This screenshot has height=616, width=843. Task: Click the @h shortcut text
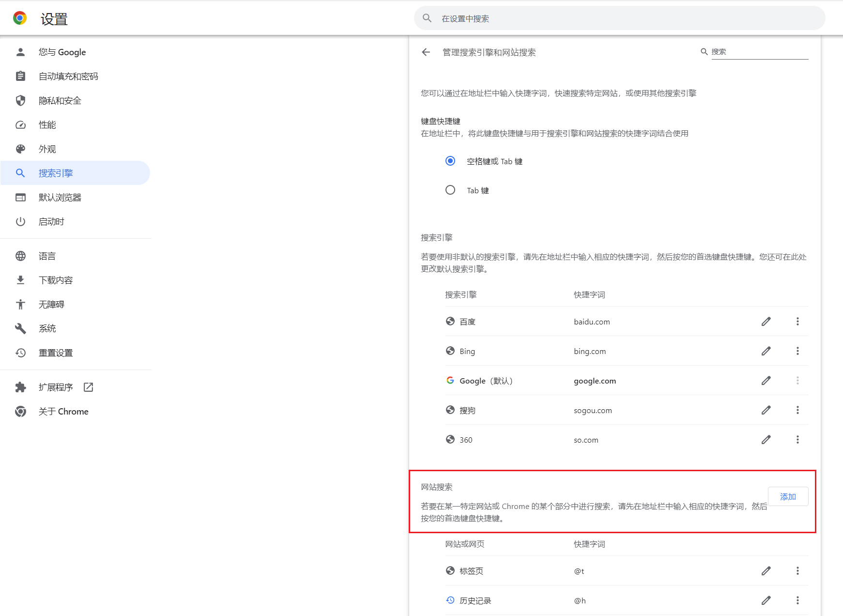point(580,601)
